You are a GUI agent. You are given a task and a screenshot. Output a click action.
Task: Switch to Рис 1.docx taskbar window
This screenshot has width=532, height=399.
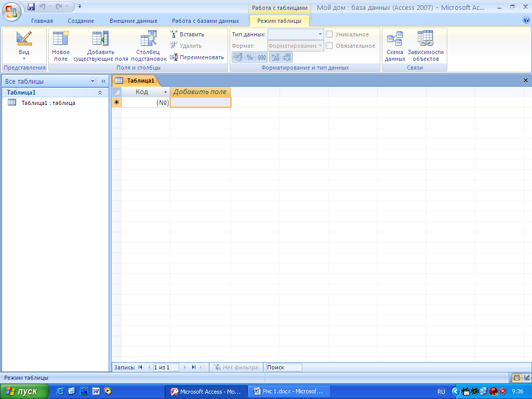pos(290,391)
